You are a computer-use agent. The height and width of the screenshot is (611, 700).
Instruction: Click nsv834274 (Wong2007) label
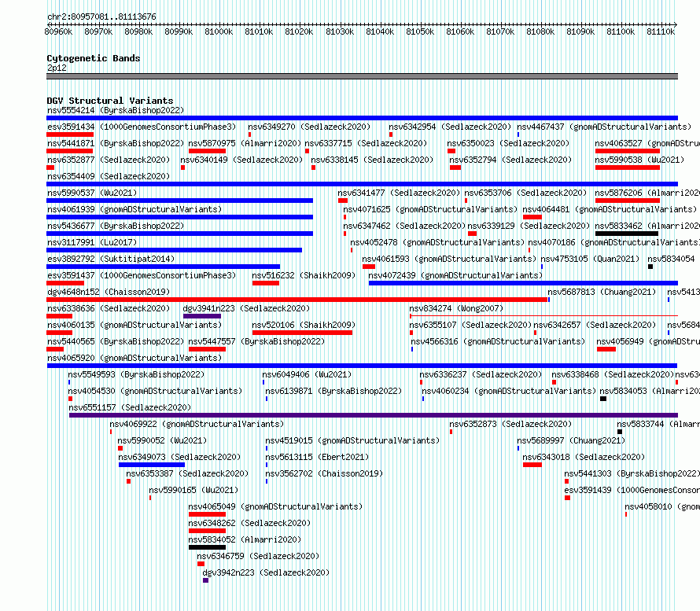(456, 308)
